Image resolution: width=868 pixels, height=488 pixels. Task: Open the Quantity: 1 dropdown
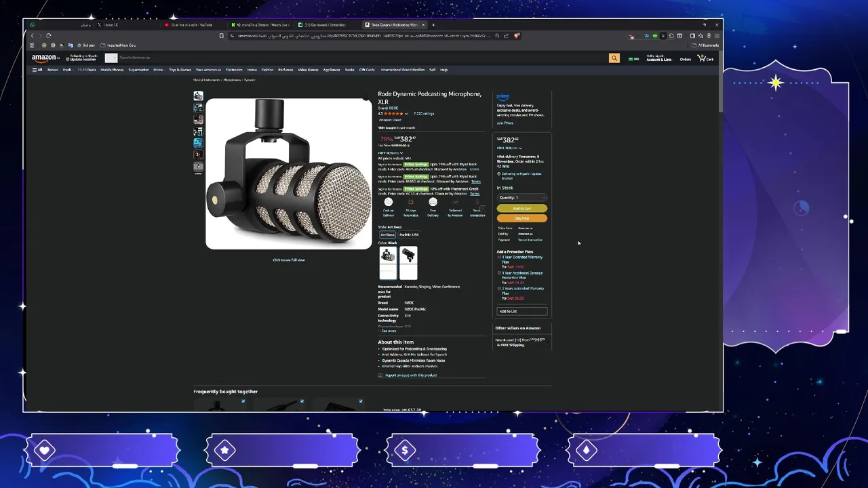pos(521,197)
